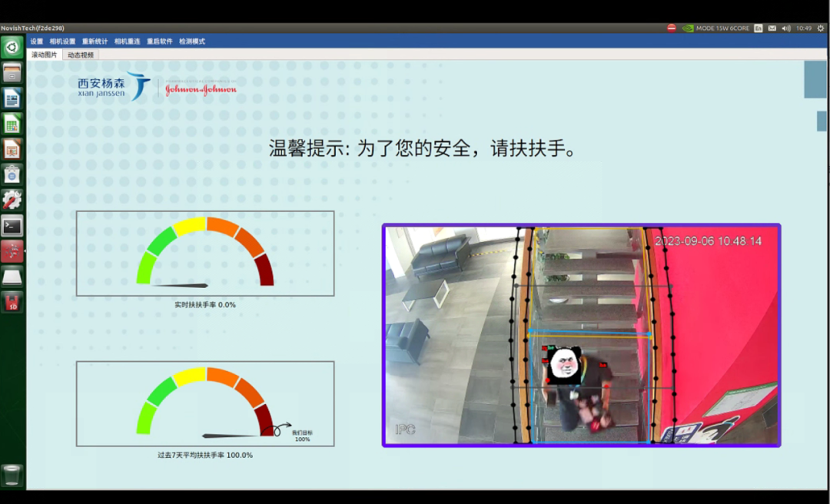
Task: Open the 设置 menu
Action: click(x=37, y=41)
